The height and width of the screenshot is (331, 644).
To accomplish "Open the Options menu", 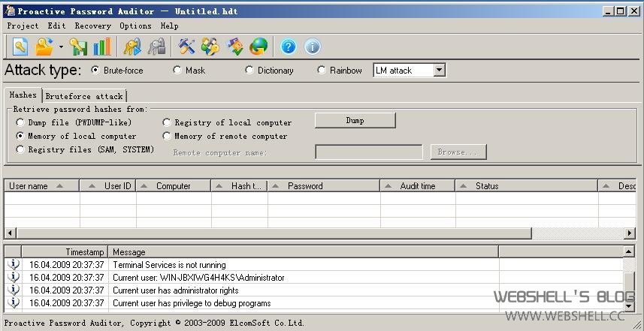I will [x=135, y=26].
